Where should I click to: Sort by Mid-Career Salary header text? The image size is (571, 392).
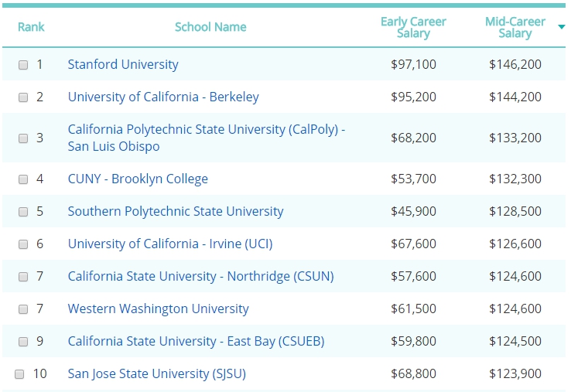(515, 27)
